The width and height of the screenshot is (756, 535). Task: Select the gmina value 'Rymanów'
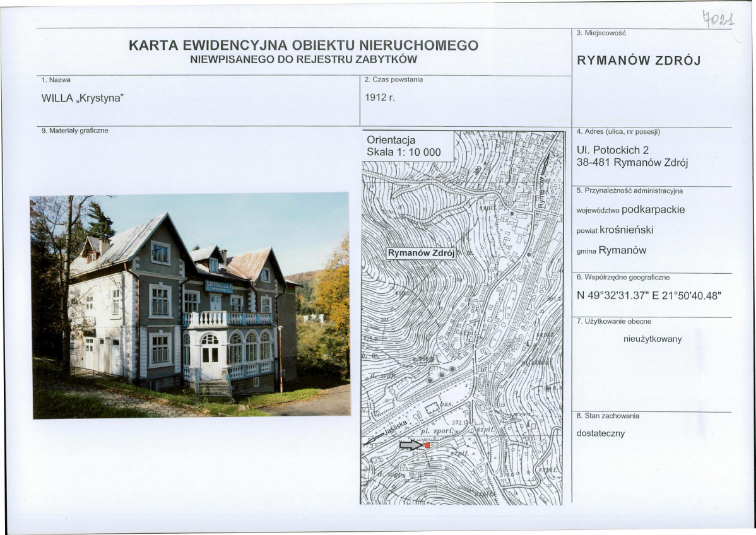(622, 250)
